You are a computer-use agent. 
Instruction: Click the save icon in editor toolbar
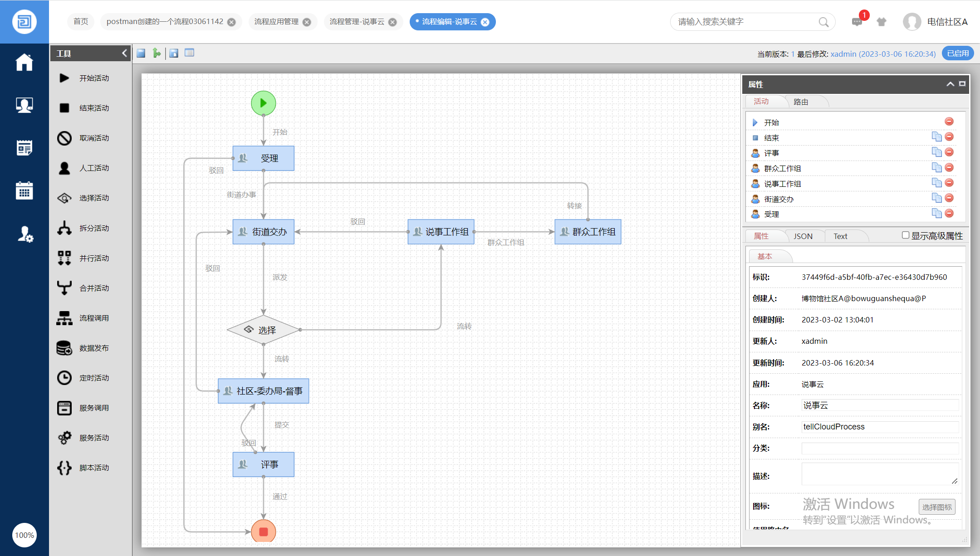coord(141,54)
